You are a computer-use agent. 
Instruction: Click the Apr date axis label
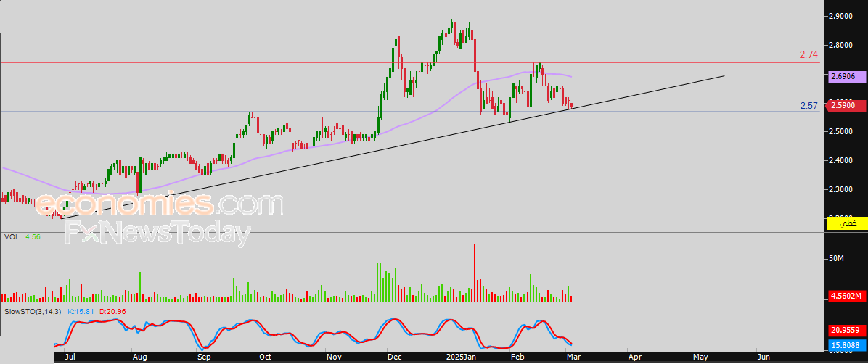point(634,357)
